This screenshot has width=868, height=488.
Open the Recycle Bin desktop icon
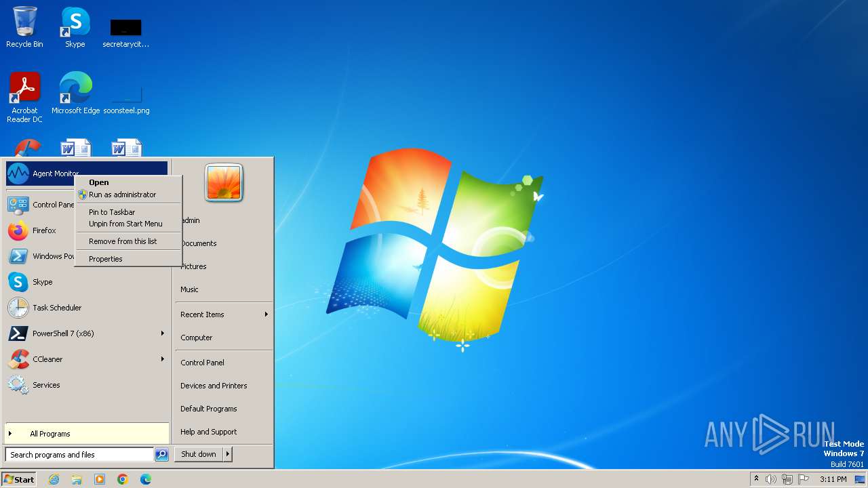tap(24, 27)
